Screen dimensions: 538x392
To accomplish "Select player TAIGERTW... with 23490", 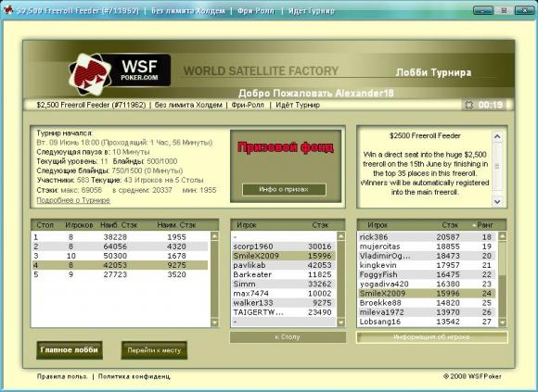I will (284, 312).
